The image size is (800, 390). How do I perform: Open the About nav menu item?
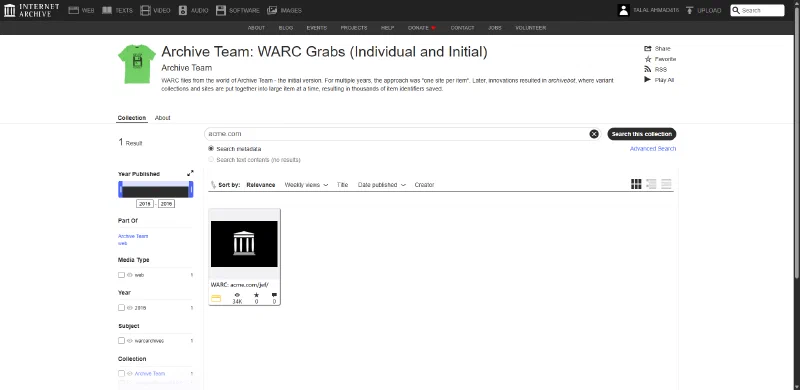(x=256, y=28)
